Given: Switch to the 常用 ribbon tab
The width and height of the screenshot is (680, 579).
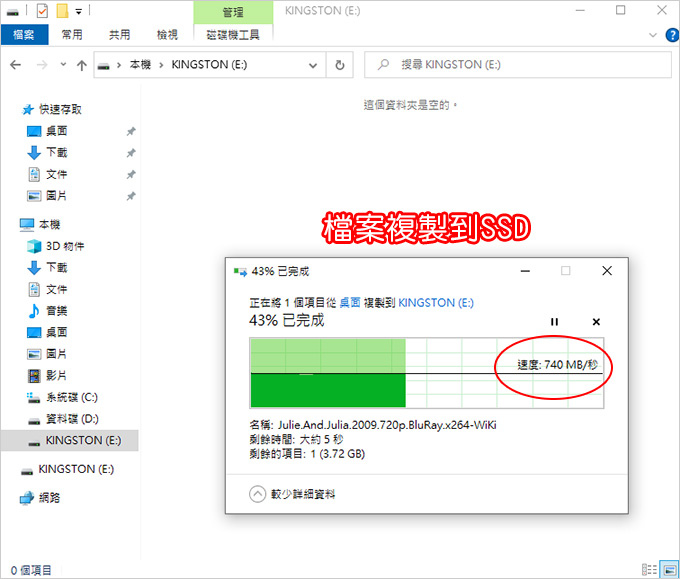Looking at the screenshot, I should tap(72, 35).
